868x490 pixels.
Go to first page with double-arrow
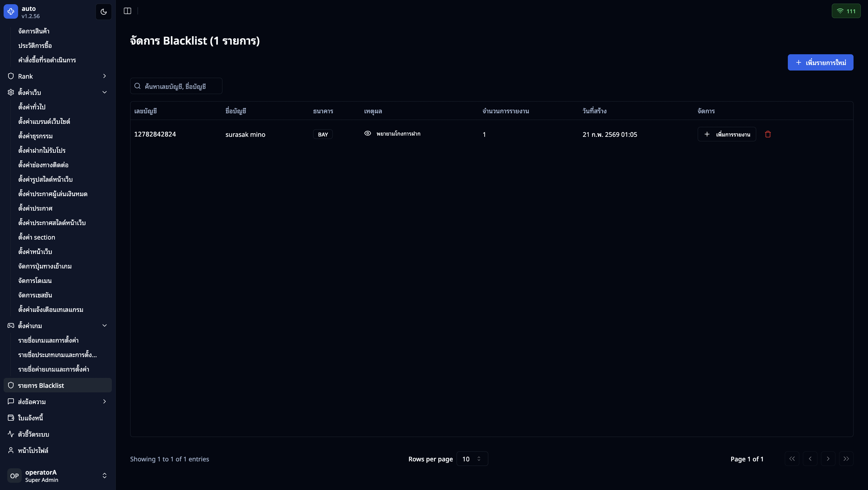792,459
